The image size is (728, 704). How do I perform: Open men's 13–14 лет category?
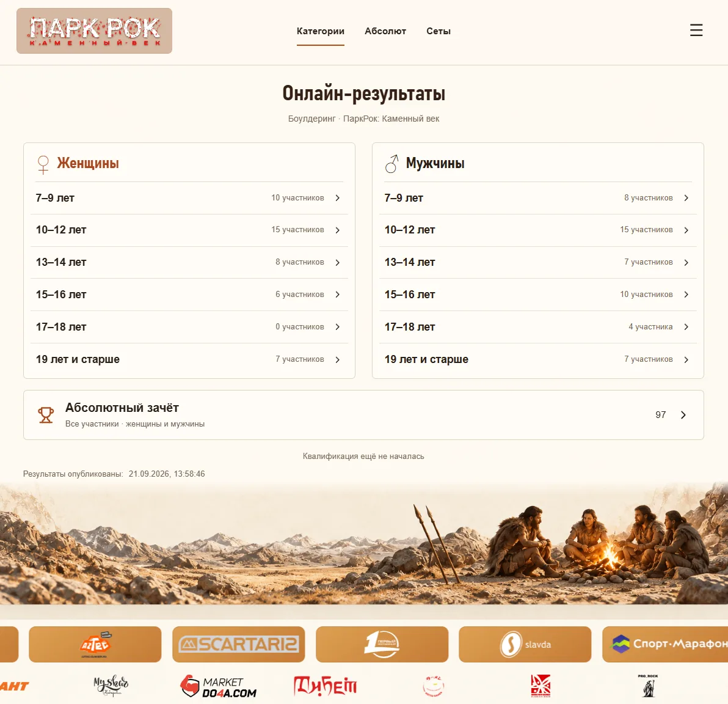538,263
